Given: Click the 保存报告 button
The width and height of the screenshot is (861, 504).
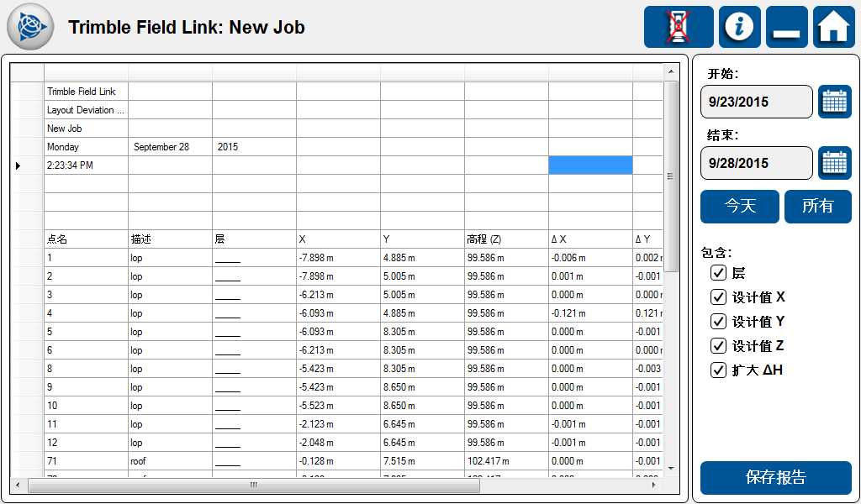Looking at the screenshot, I should (x=775, y=477).
